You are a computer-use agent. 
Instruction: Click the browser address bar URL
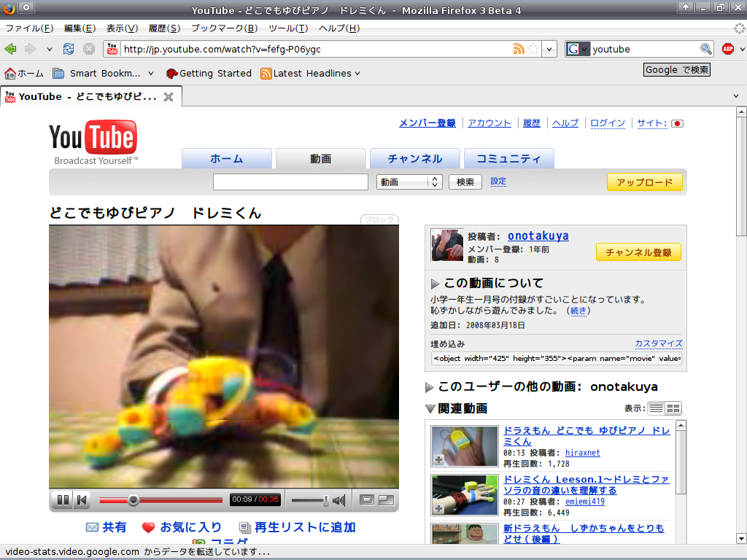[x=314, y=49]
